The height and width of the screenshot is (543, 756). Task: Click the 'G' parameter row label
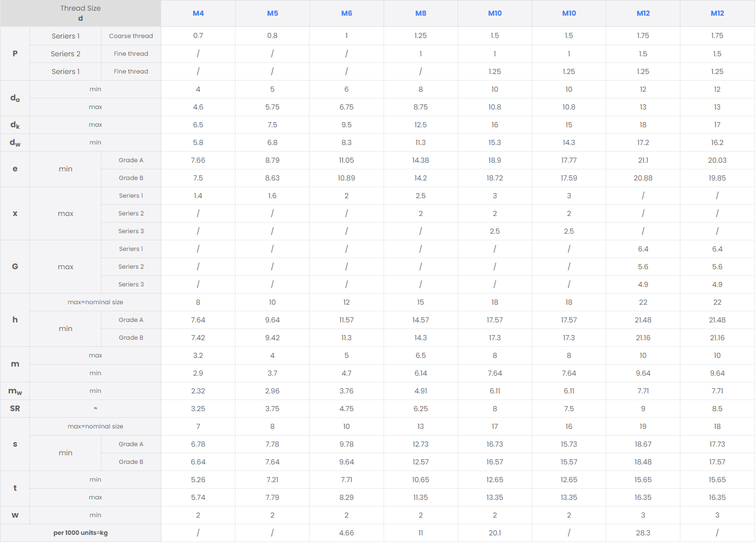click(15, 267)
